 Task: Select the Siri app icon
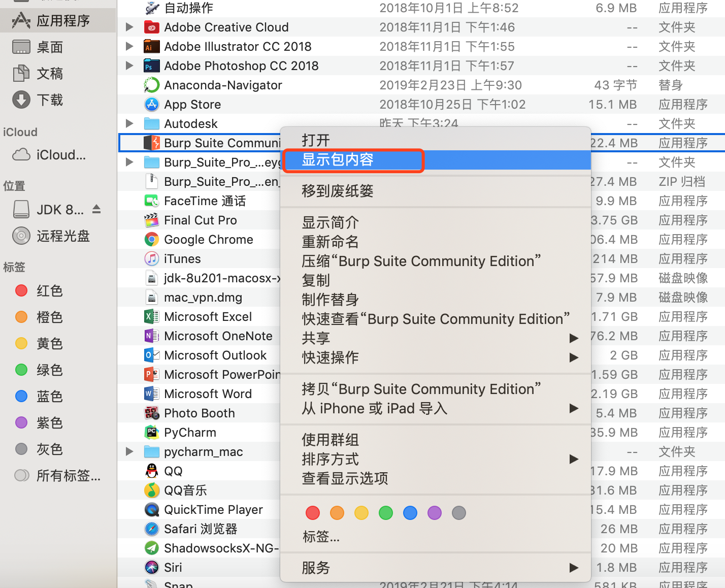[151, 567]
